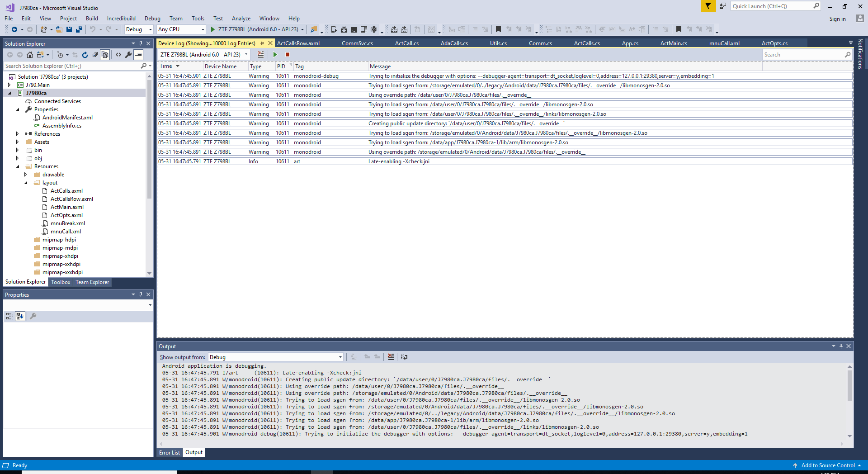Screen dimensions: 868x474
Task: Refresh the Solution Explorer
Action: pyautogui.click(x=85, y=55)
